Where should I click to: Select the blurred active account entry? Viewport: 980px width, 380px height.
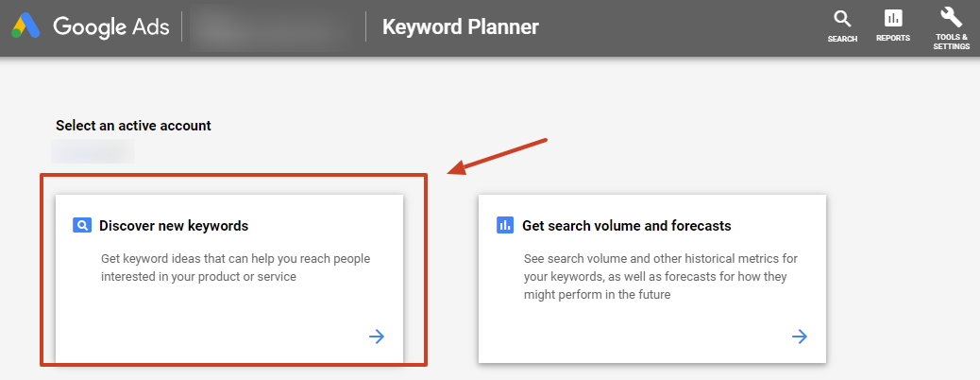click(x=93, y=151)
